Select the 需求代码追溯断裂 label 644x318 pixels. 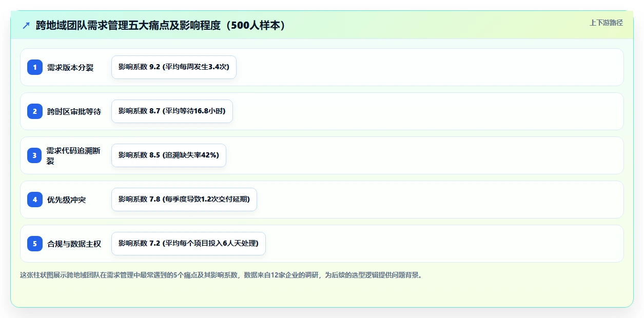74,155
